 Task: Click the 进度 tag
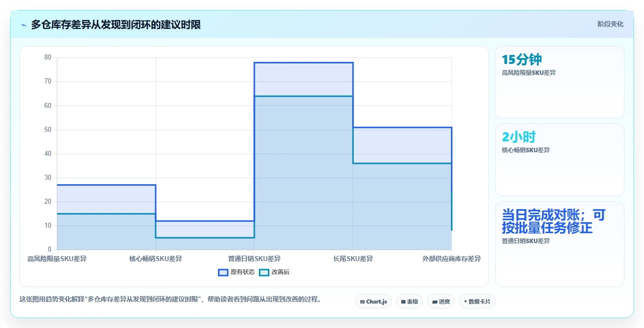[441, 302]
